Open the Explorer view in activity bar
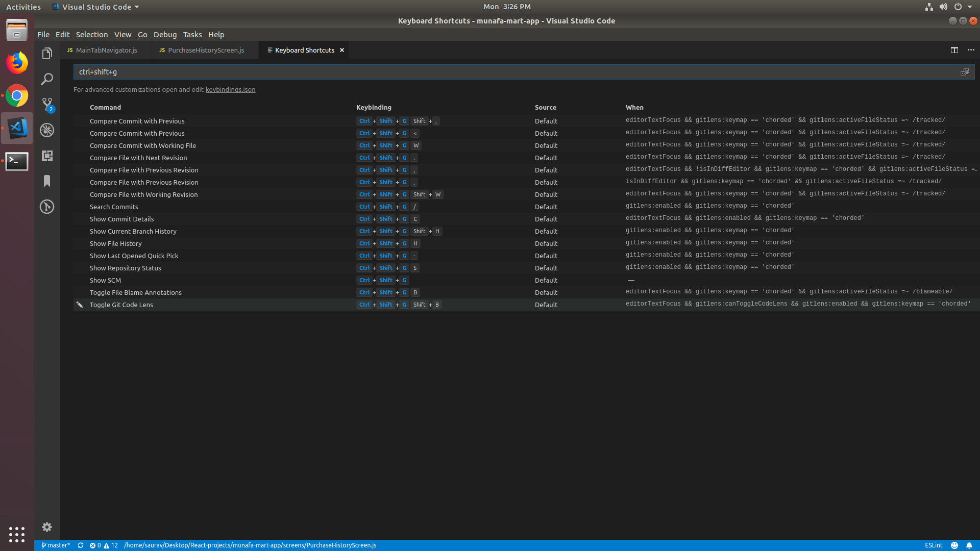This screenshot has height=551, width=980. click(x=47, y=54)
